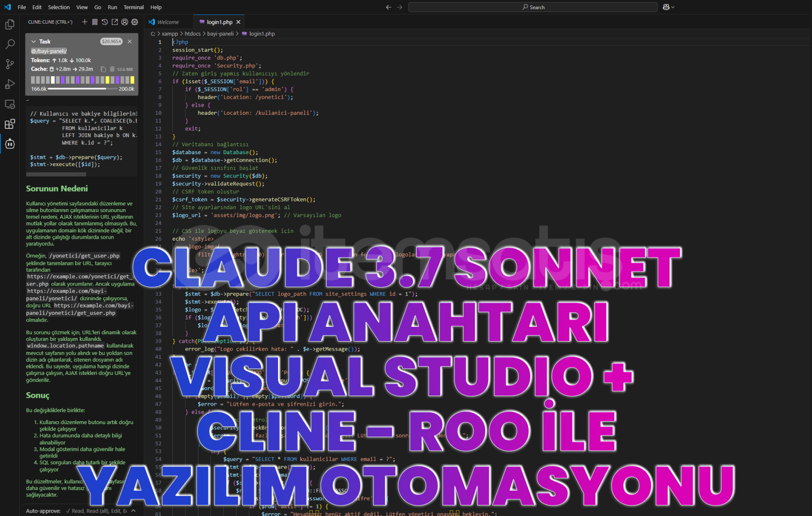This screenshot has height=516, width=812.
Task: Click htdocs in the breadcrumb path
Action: 192,34
